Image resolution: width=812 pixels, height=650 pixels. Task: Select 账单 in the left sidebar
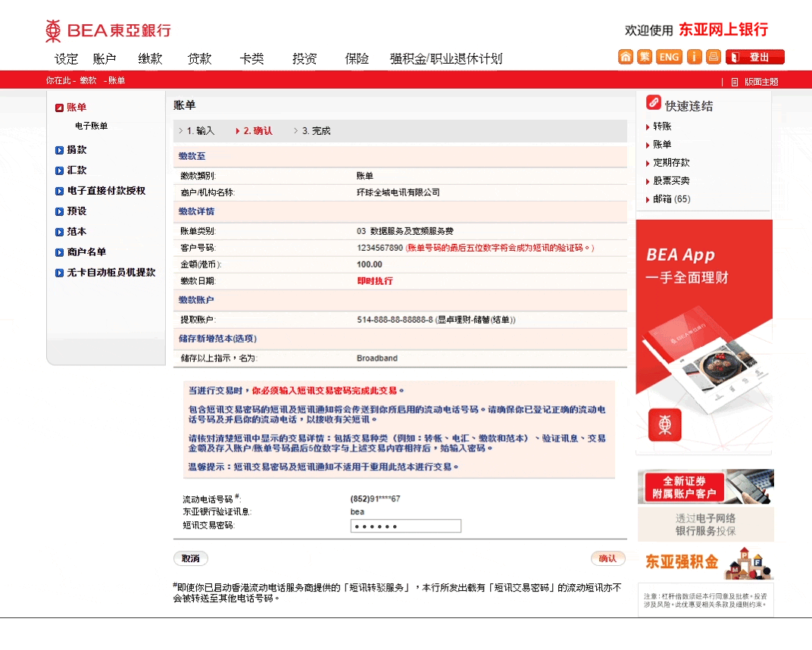[x=76, y=108]
